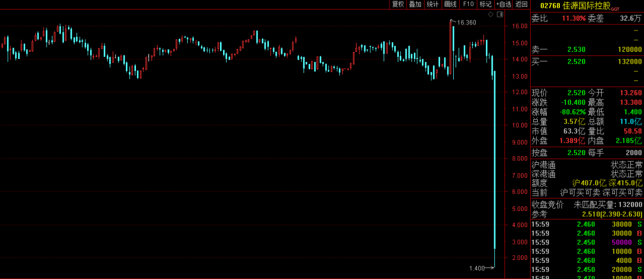
Task: Click the 每手 value 2000
Action: point(633,153)
